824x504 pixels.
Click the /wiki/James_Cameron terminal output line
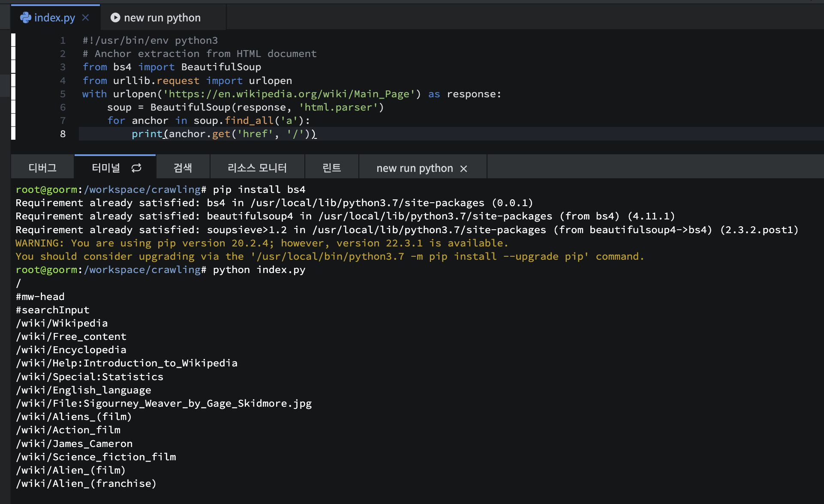coord(74,444)
